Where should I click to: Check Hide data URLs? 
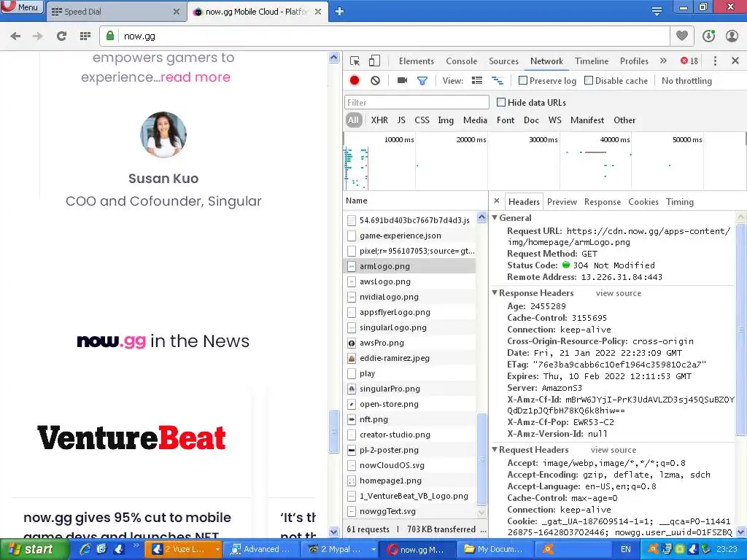pyautogui.click(x=500, y=102)
